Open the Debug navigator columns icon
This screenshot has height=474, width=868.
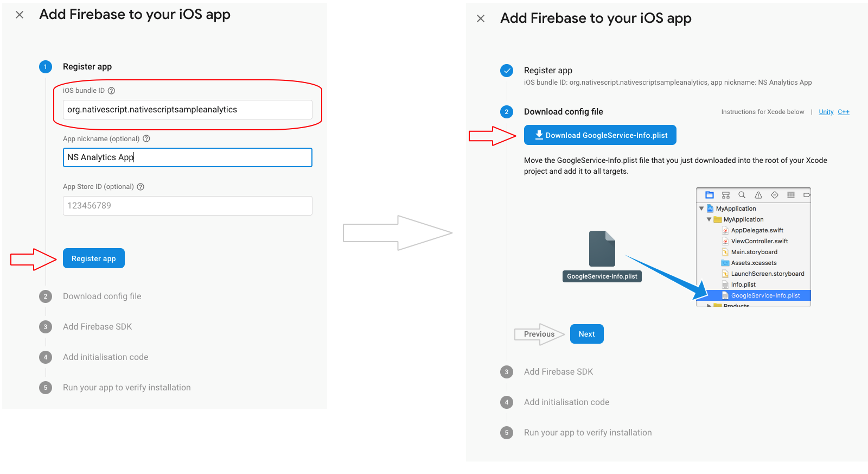[x=791, y=195]
